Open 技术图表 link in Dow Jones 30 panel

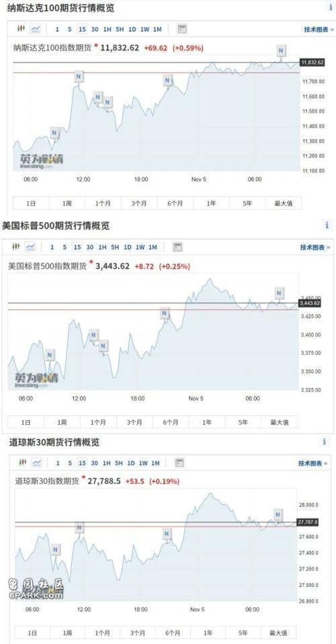point(313,463)
